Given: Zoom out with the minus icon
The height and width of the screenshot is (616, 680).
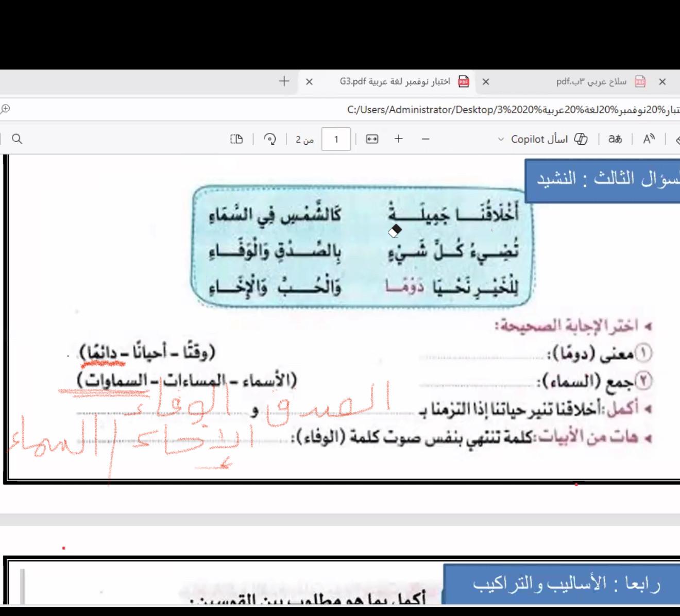Looking at the screenshot, I should 426,139.
